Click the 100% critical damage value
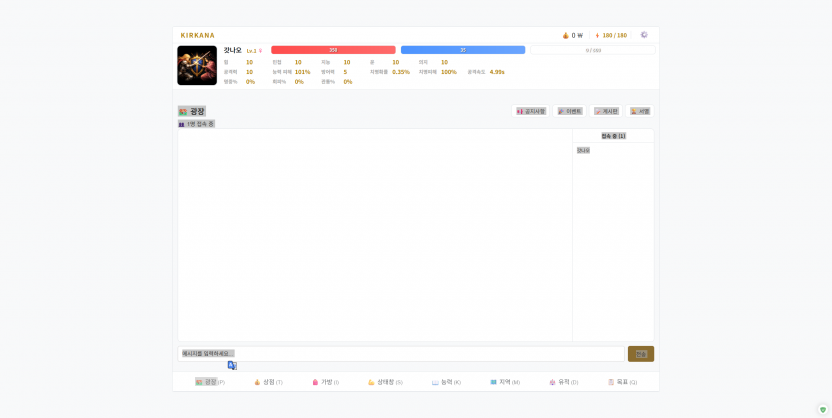This screenshot has height=418, width=832. pos(449,72)
